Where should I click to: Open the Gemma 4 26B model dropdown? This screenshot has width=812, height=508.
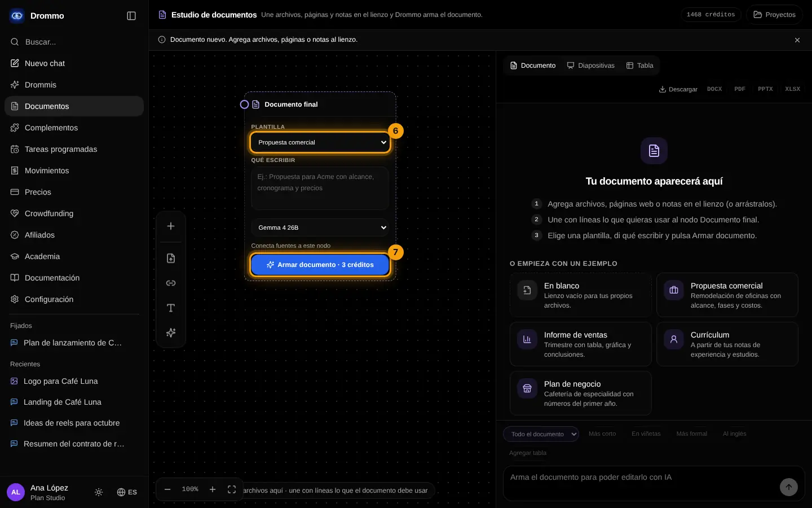(x=320, y=227)
